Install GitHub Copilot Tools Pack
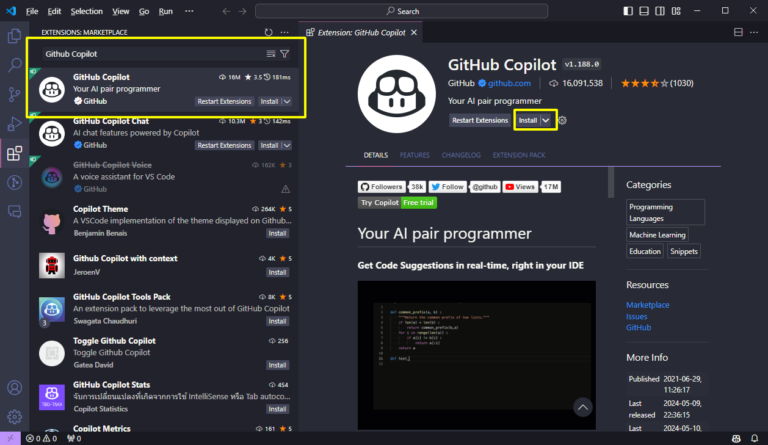768x445 pixels. coord(277,321)
